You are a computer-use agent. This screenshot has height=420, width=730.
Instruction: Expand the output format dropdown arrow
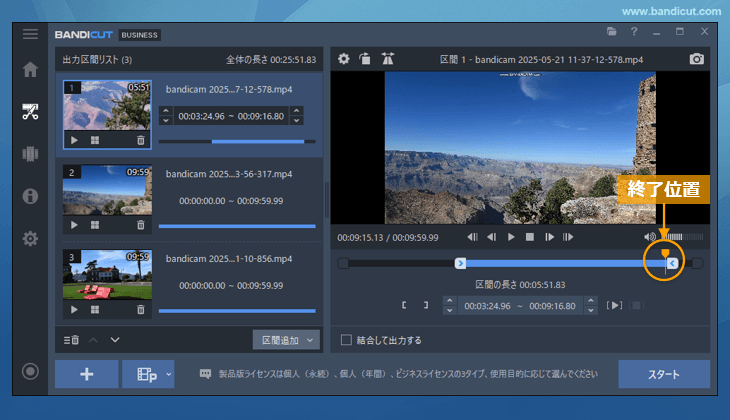coord(168,374)
